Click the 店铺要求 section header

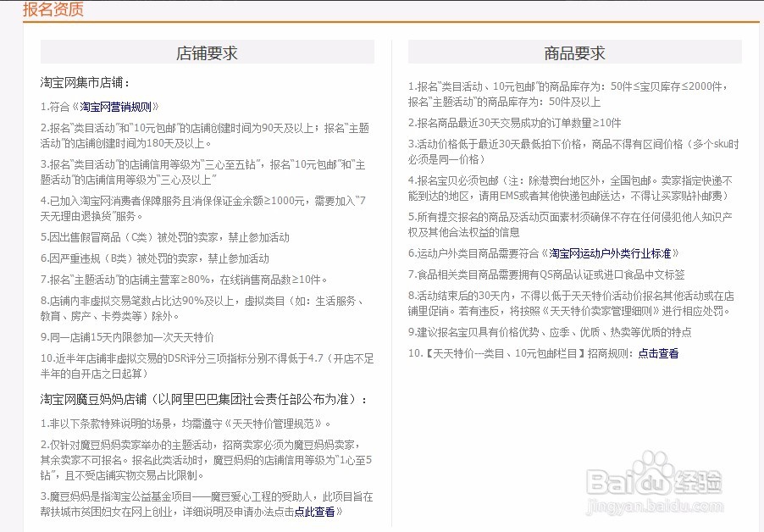pyautogui.click(x=207, y=53)
